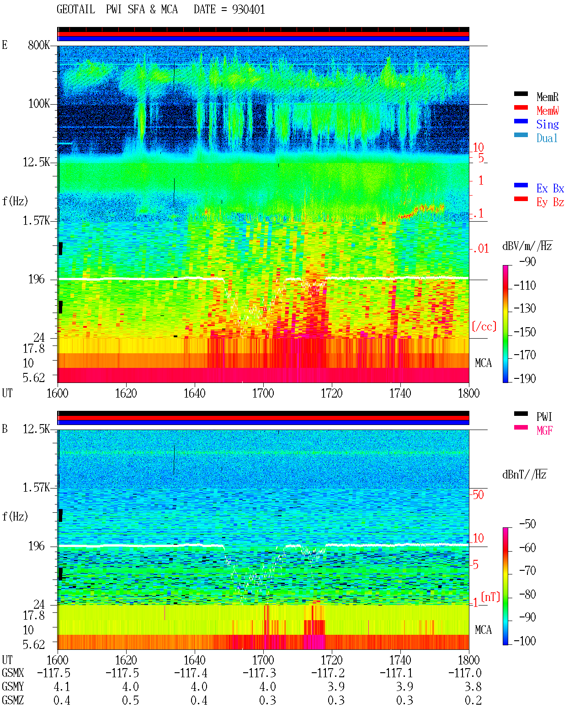Click the B panel label
This screenshot has width=585, height=728.
pos(5,429)
